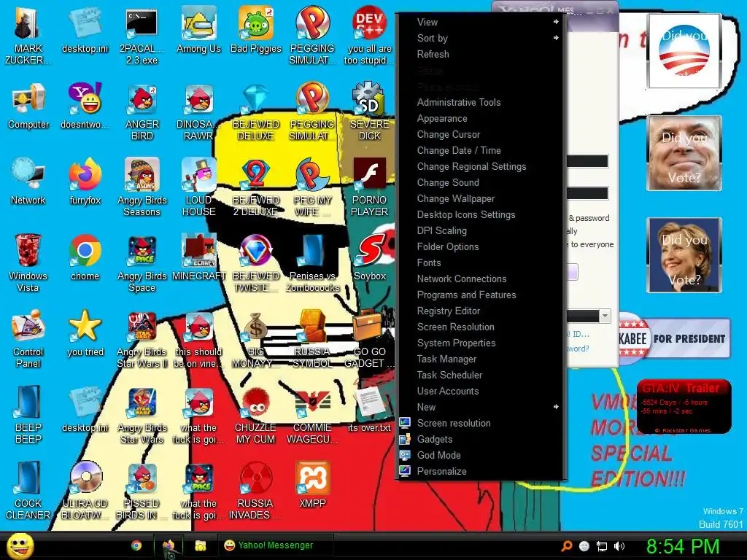Select the ANGER BIRD desktop icon

click(142, 112)
